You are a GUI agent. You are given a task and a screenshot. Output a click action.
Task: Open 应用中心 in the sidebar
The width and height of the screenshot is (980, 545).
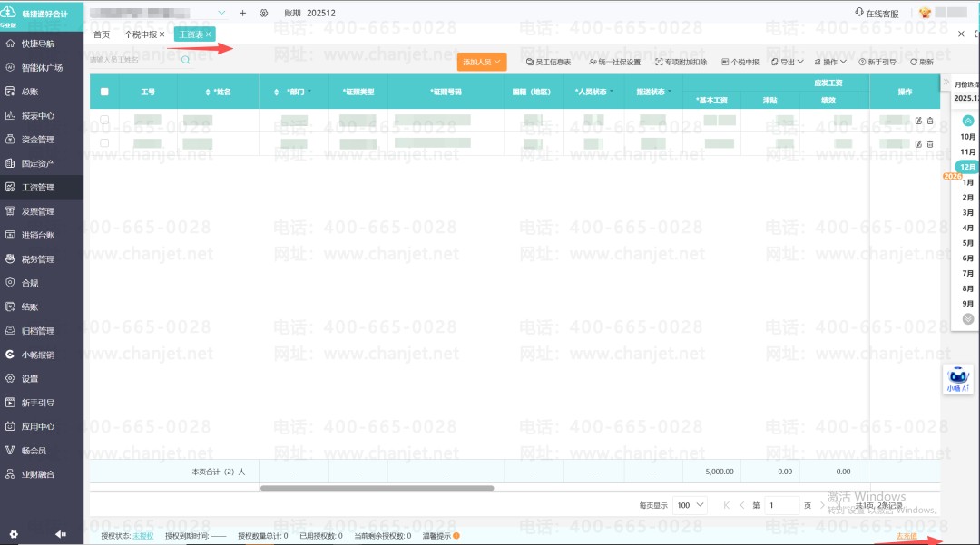click(x=37, y=426)
